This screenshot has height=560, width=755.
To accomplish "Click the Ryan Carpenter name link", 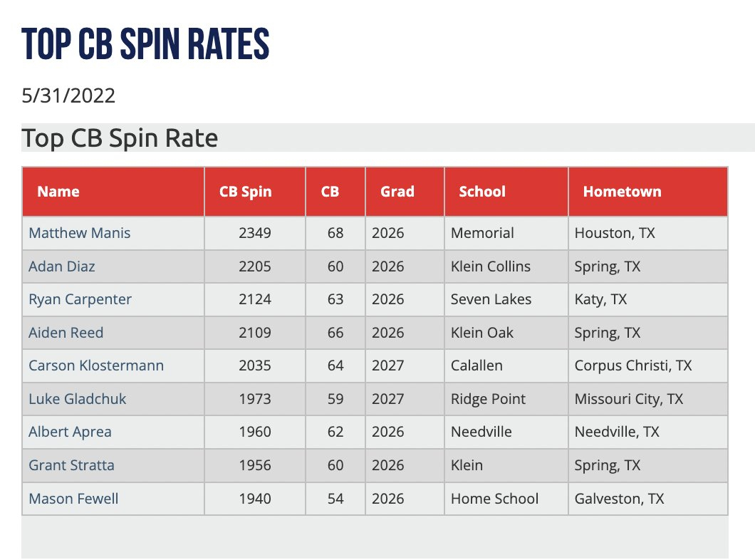I will 80,299.
